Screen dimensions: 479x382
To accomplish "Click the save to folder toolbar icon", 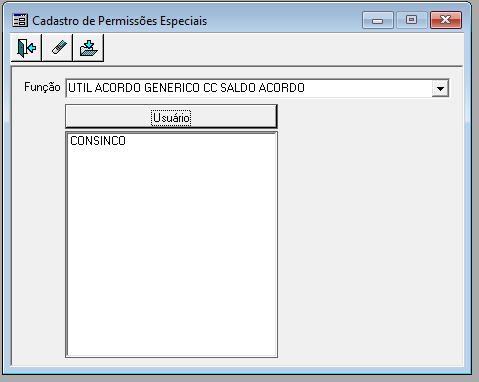I will (88, 48).
